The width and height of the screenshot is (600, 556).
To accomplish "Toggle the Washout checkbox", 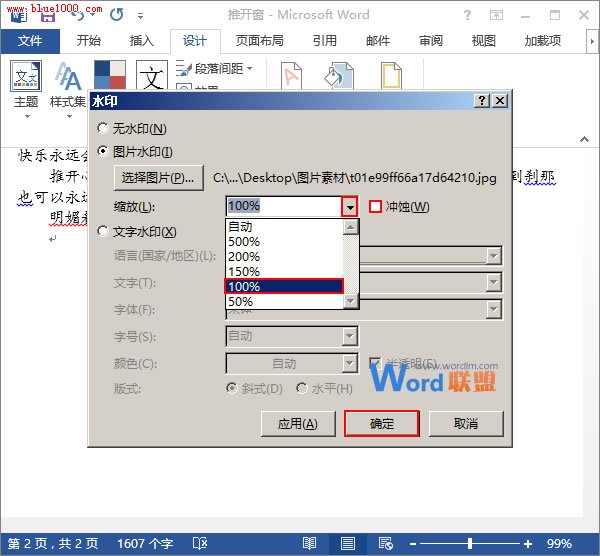I will pyautogui.click(x=375, y=207).
